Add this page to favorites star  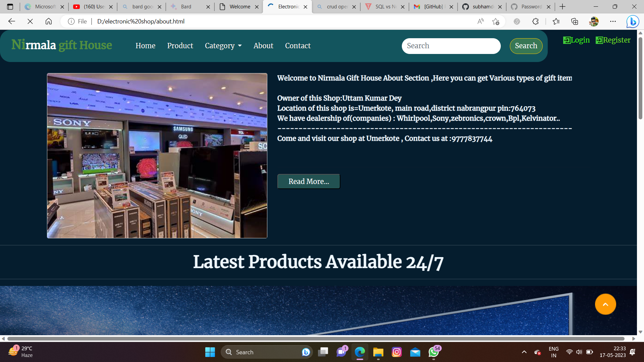tap(496, 21)
